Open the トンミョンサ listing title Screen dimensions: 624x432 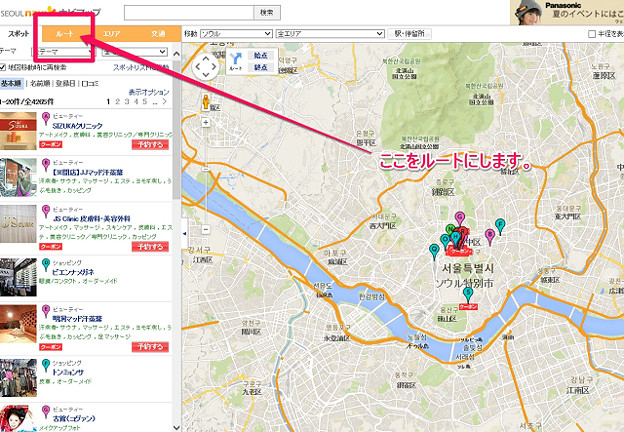click(x=68, y=372)
